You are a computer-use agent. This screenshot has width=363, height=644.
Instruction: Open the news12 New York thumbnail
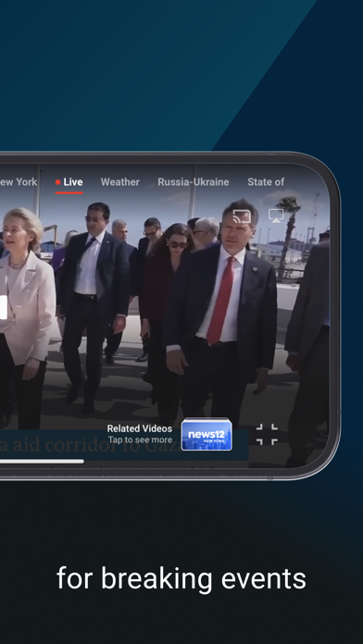click(207, 434)
